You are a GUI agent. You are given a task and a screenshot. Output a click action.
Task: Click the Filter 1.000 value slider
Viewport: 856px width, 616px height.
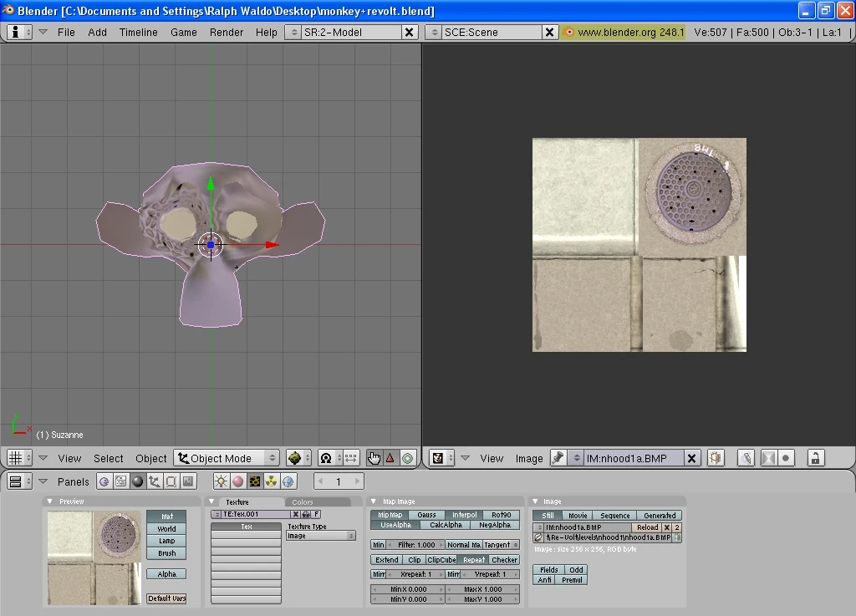click(415, 545)
